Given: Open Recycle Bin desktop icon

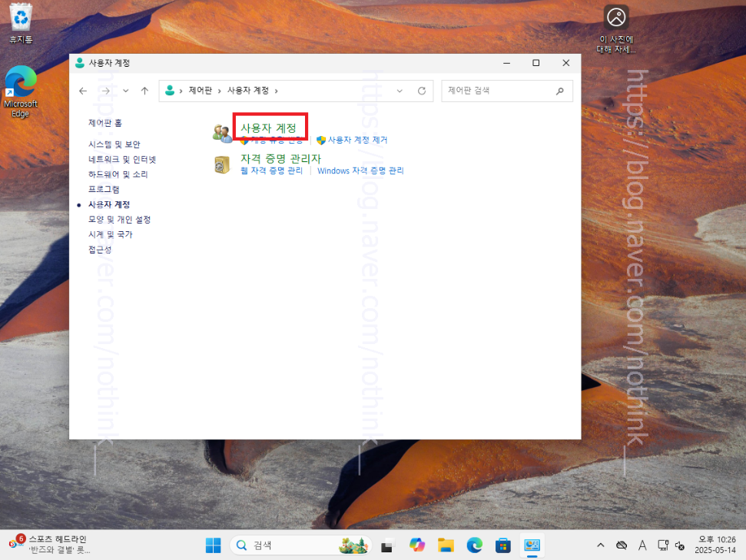Looking at the screenshot, I should click(21, 23).
